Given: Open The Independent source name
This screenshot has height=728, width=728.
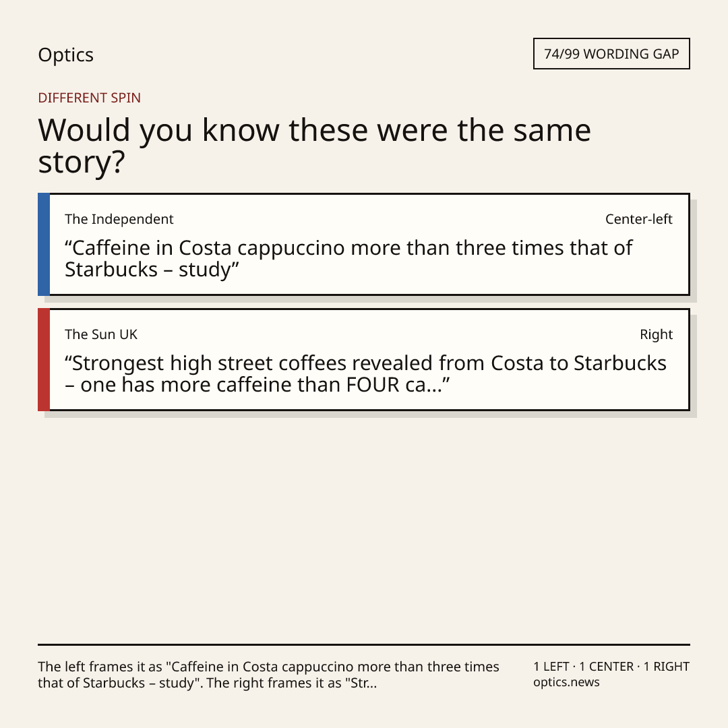Looking at the screenshot, I should pyautogui.click(x=119, y=219).
